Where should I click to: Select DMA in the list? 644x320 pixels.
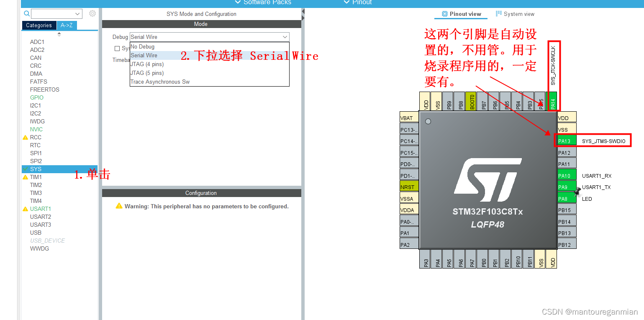pyautogui.click(x=36, y=74)
